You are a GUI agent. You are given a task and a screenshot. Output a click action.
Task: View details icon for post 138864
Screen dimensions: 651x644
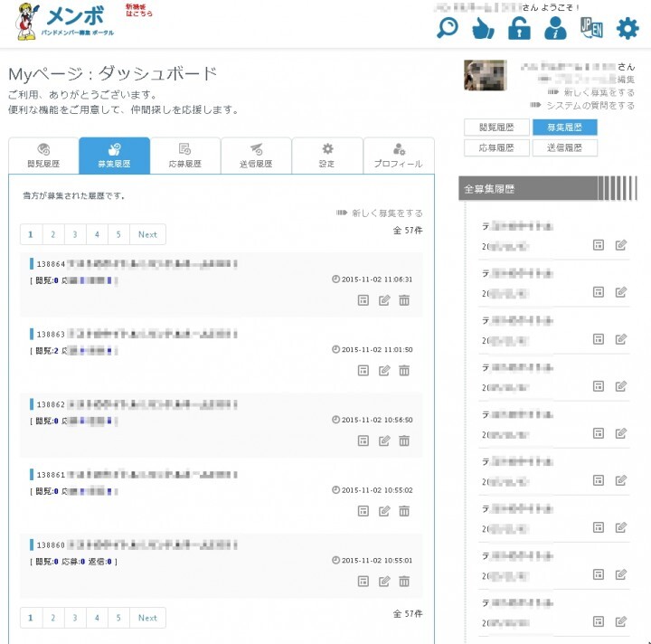[x=363, y=300]
